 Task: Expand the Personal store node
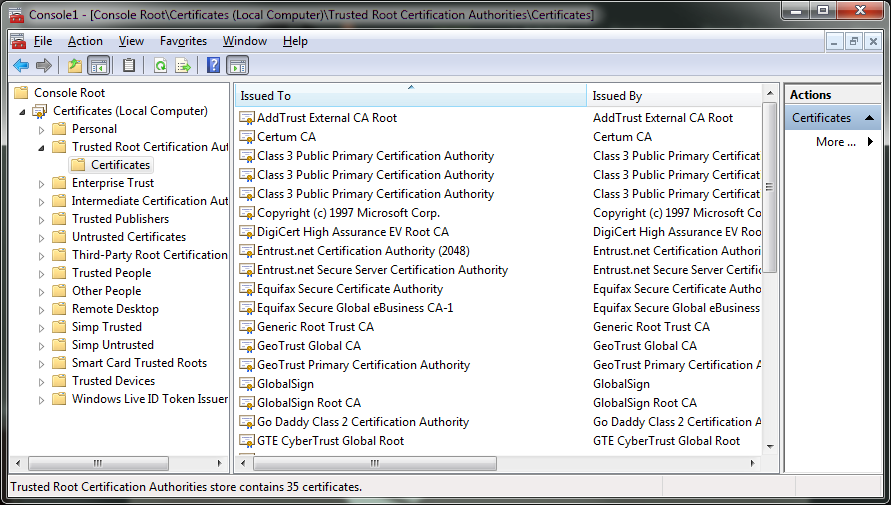[41, 130]
